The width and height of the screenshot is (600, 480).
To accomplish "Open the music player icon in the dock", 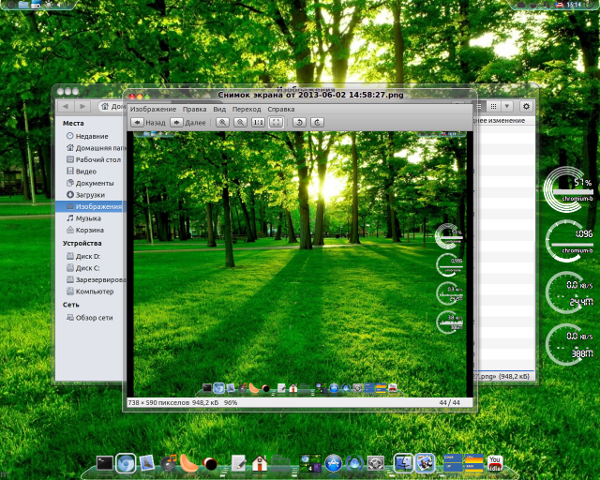I will click(168, 463).
